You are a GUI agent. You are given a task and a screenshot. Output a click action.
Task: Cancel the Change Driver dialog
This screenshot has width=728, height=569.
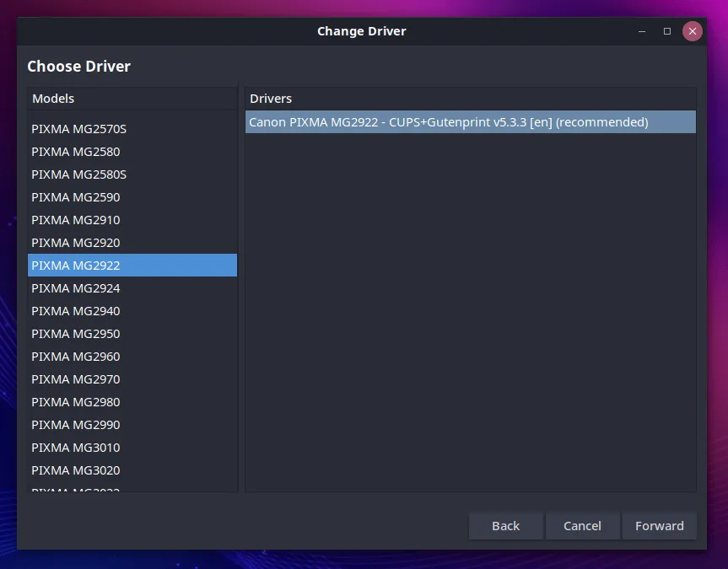(x=582, y=526)
